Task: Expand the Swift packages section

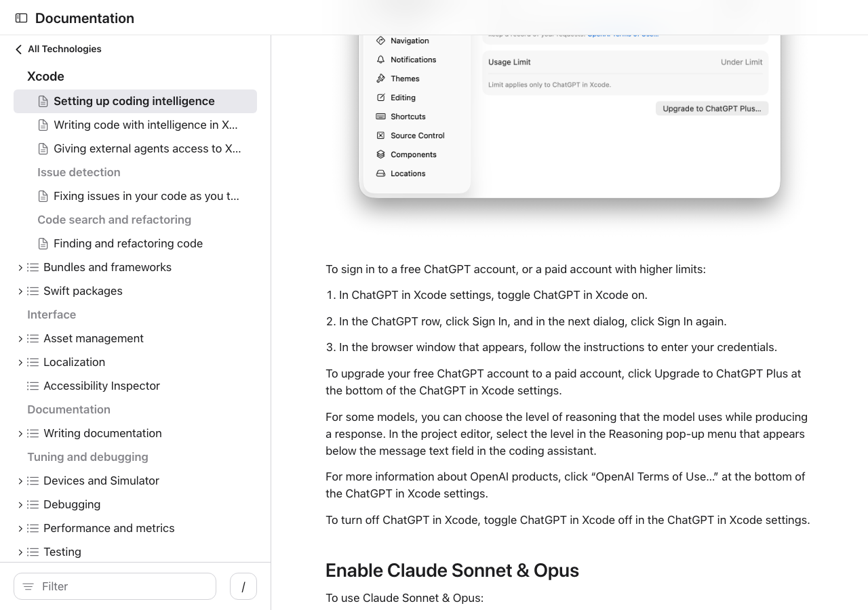Action: click(20, 291)
